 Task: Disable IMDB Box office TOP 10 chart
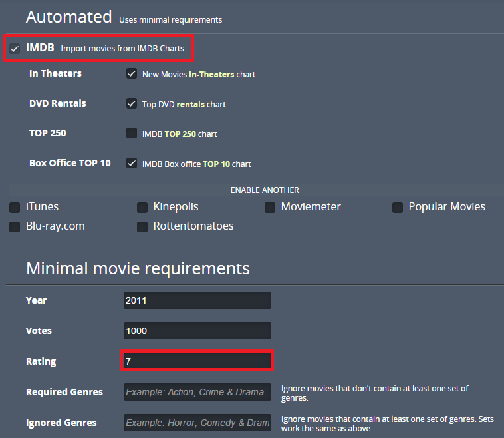pyautogui.click(x=132, y=164)
